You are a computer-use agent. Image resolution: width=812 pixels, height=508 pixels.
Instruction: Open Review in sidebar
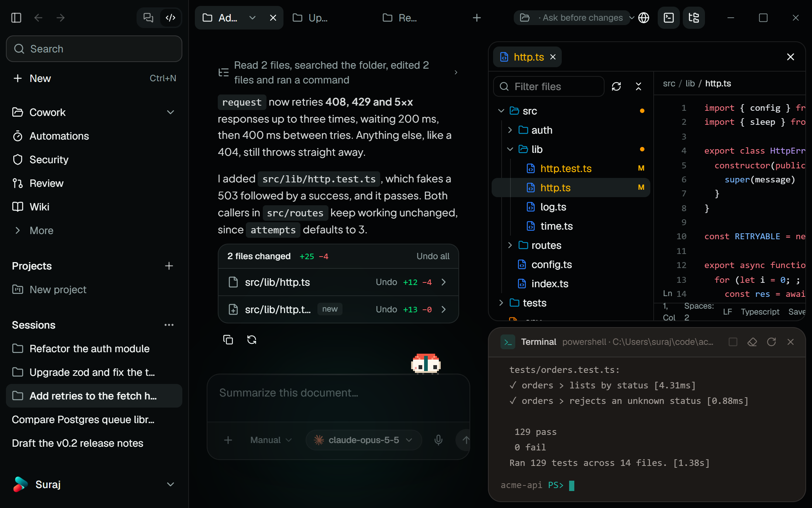(x=94, y=183)
